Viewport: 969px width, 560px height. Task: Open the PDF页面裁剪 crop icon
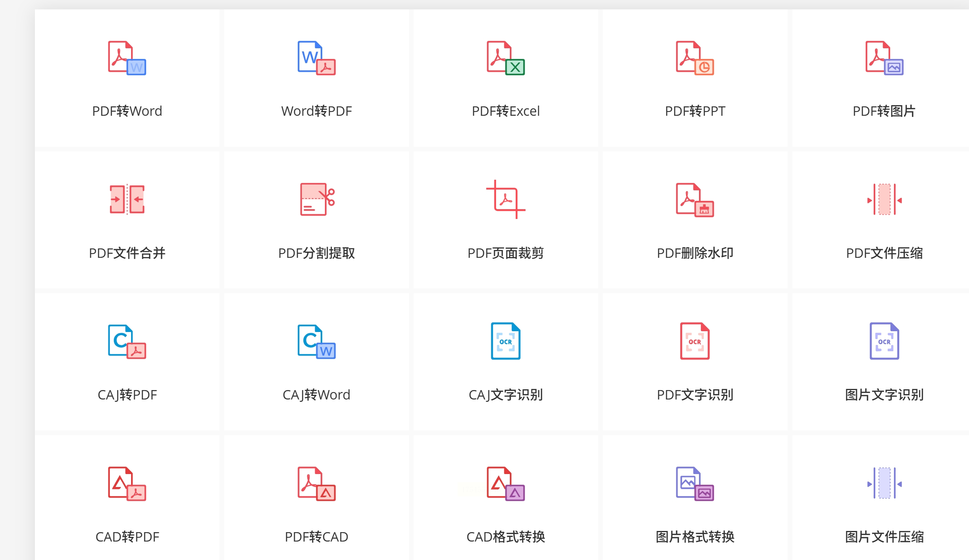[505, 199]
